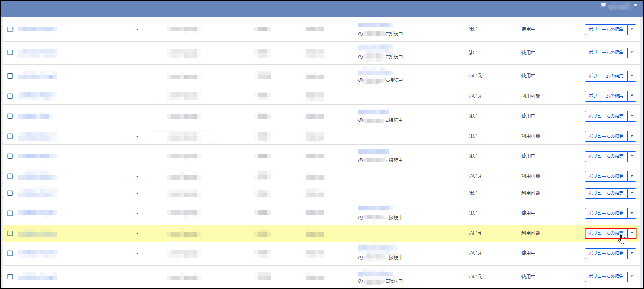Click 利用可能 status in the yellow highlighted row
644x289 pixels.
coord(531,233)
